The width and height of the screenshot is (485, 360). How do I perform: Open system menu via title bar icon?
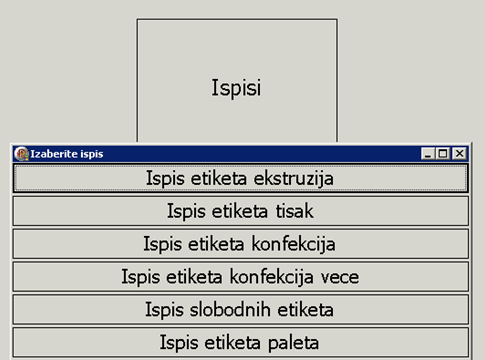click(21, 154)
